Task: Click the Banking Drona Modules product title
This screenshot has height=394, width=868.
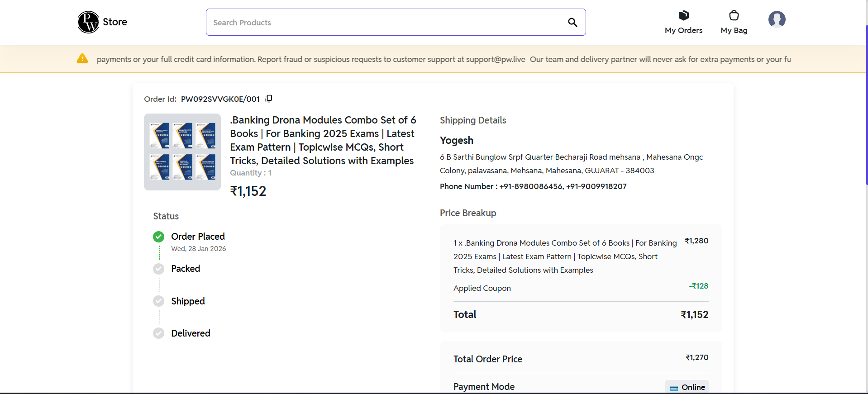Action: (x=323, y=140)
